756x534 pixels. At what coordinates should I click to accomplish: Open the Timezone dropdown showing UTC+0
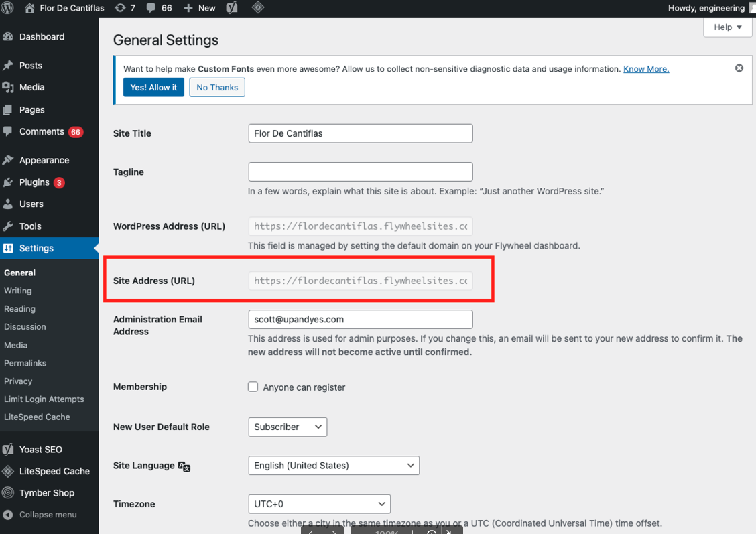click(x=319, y=504)
